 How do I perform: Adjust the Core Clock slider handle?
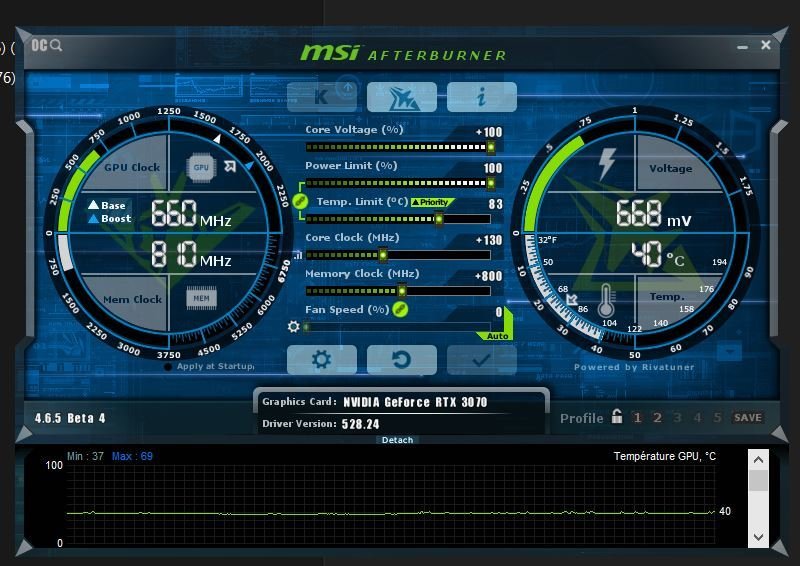[383, 255]
